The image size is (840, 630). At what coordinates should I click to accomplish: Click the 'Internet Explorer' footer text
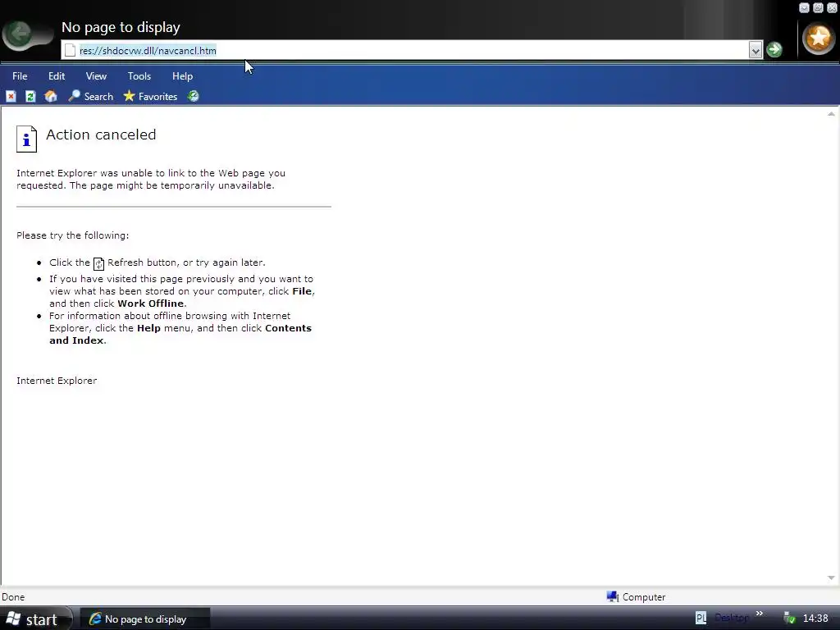pos(57,381)
